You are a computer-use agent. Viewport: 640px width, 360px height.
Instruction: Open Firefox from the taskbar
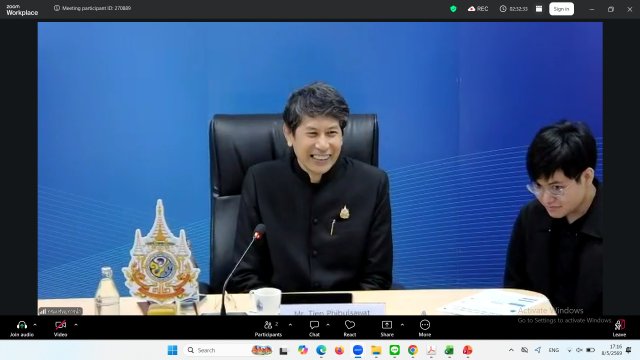(339, 350)
